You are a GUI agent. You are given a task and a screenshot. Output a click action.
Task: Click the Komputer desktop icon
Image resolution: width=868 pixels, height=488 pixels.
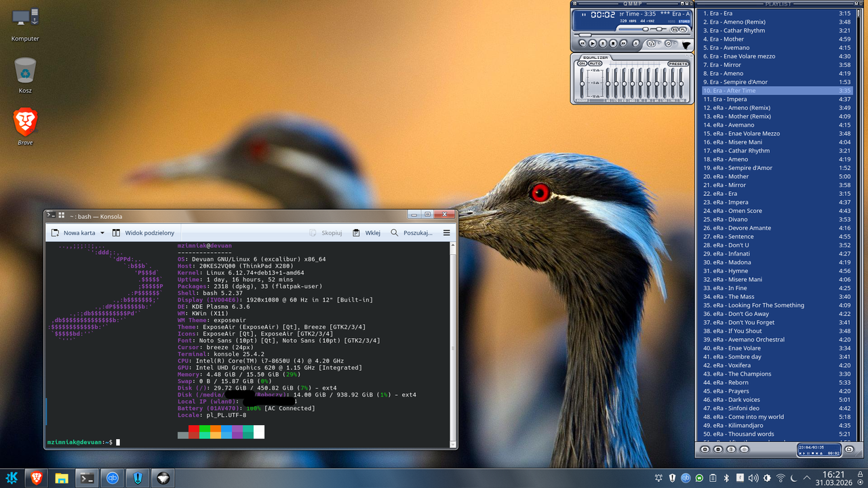(25, 24)
